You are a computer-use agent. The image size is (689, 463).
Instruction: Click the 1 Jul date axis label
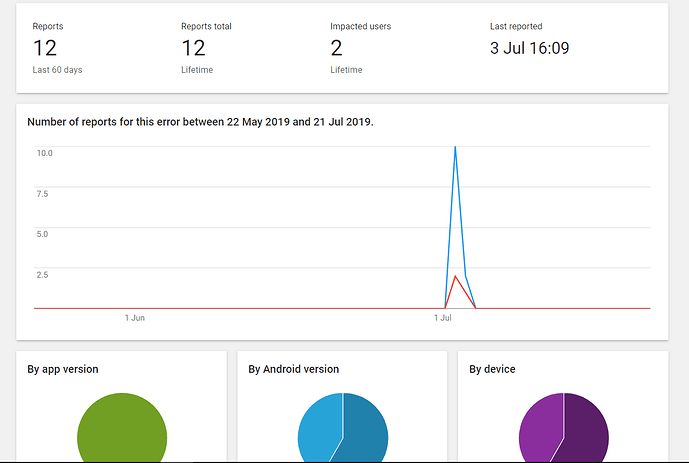pyautogui.click(x=443, y=317)
